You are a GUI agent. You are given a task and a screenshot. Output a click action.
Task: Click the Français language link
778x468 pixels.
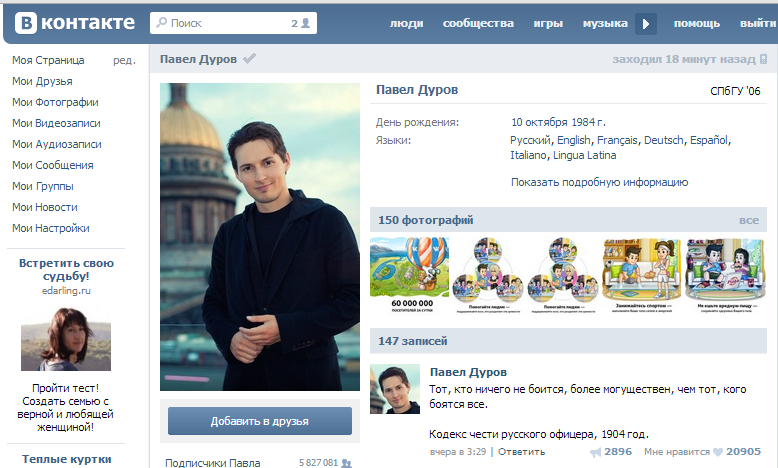tap(617, 140)
